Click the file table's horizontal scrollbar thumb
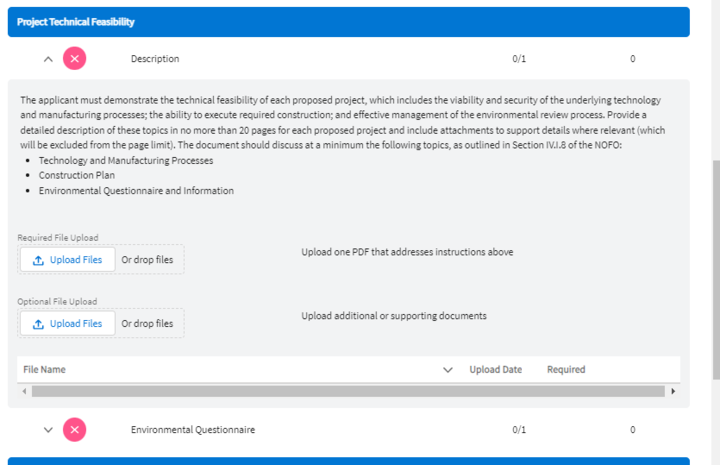Viewport: 720px width, 465px height. coord(340,391)
